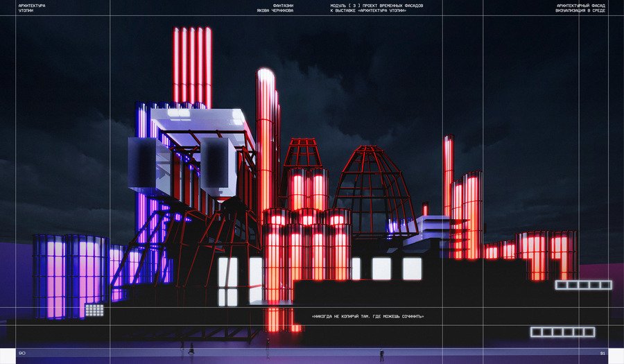Click the "АРХИТЕКТУРНЫЙ ФАСАД ВИЗУАЛИЗАЦИЯ В СРЕДЕ" caption
The image size is (624, 364).
point(580,8)
